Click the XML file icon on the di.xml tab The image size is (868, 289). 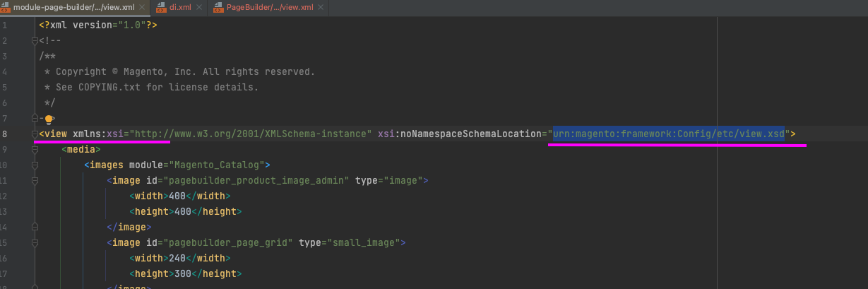pos(160,7)
